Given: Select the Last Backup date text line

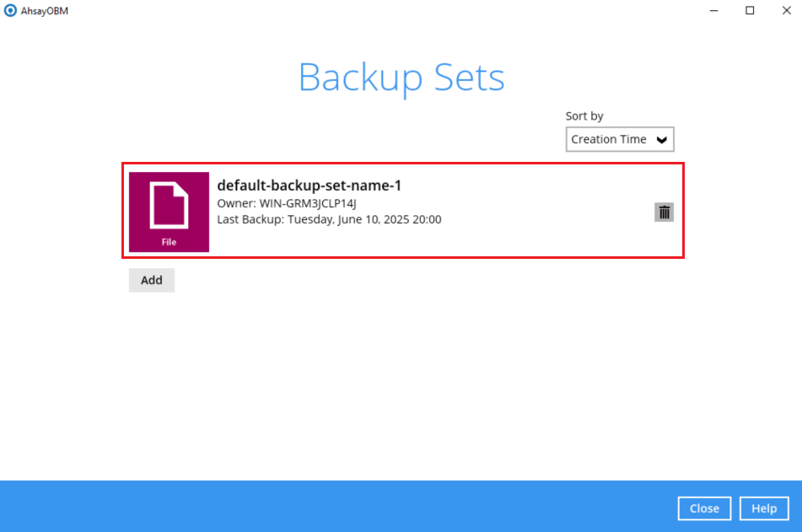Looking at the screenshot, I should point(329,219).
